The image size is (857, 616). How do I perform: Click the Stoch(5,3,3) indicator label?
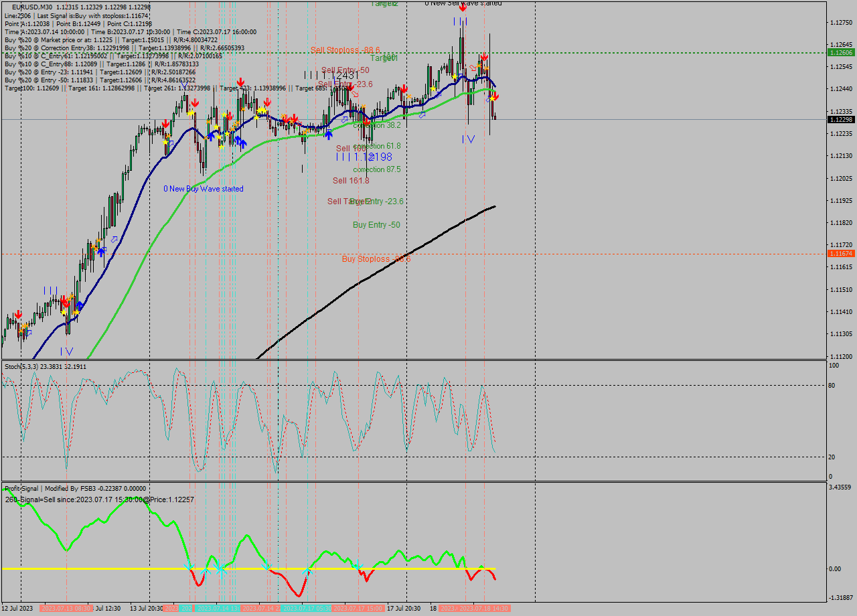(21, 366)
